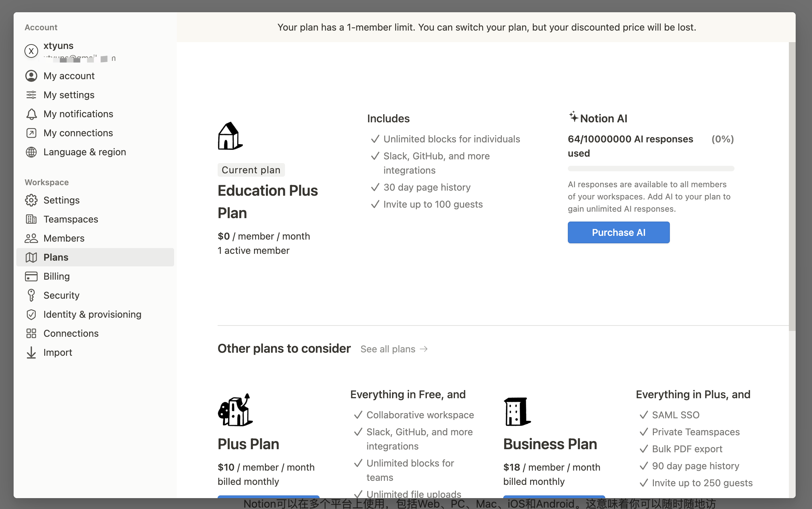Click the Teamspaces building icon
This screenshot has width=812, height=509.
(x=31, y=219)
